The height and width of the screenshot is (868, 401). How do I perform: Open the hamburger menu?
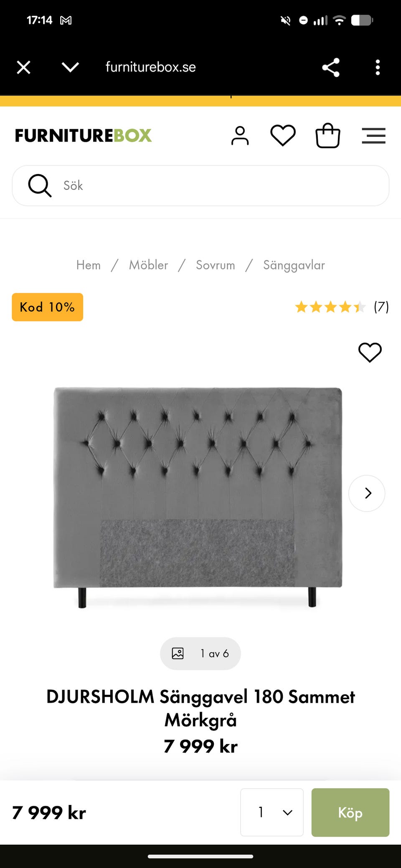(x=373, y=136)
